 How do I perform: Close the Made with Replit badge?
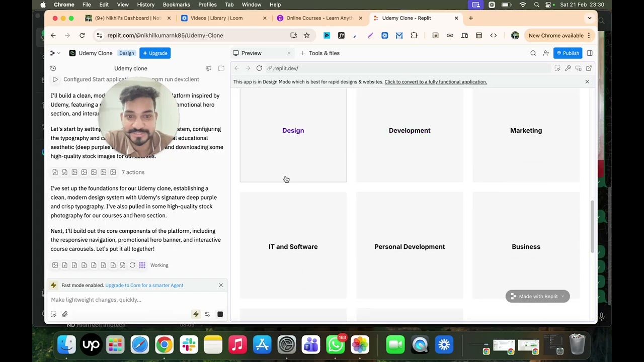(563, 297)
